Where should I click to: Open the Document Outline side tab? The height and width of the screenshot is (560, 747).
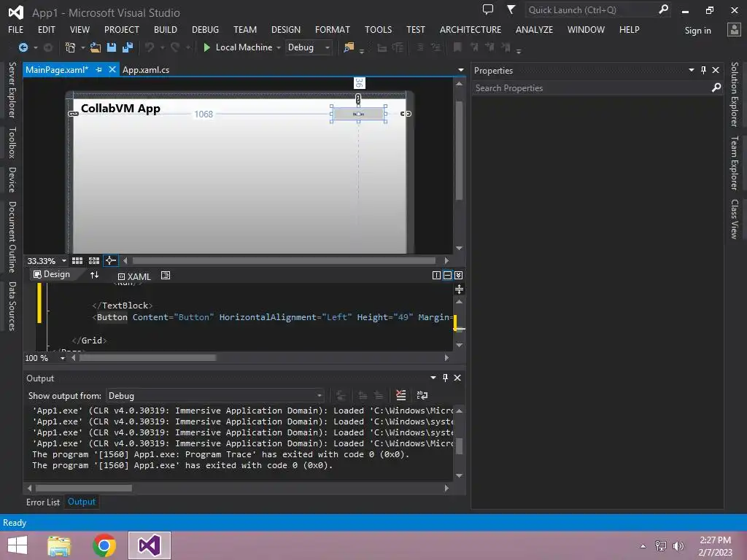pyautogui.click(x=12, y=237)
